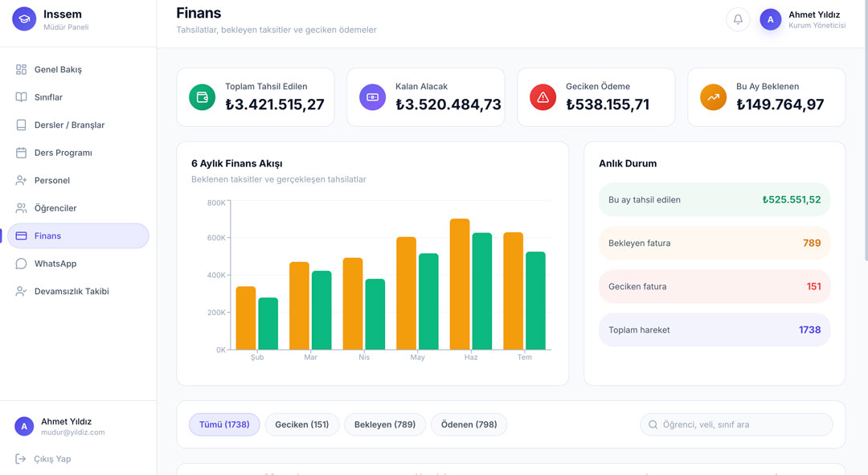Click the red warning icon for Geciken Ödeme

pyautogui.click(x=543, y=97)
